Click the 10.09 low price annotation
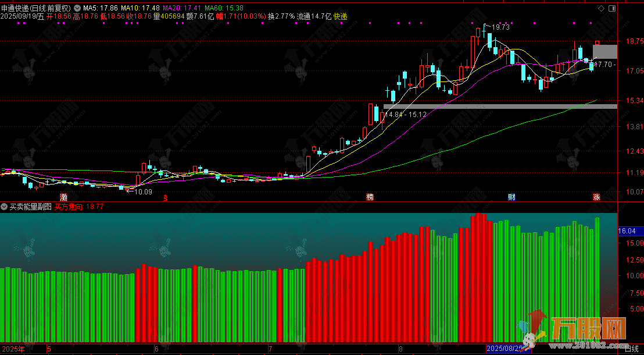Viewport: 644px width, 355px height. [x=143, y=191]
